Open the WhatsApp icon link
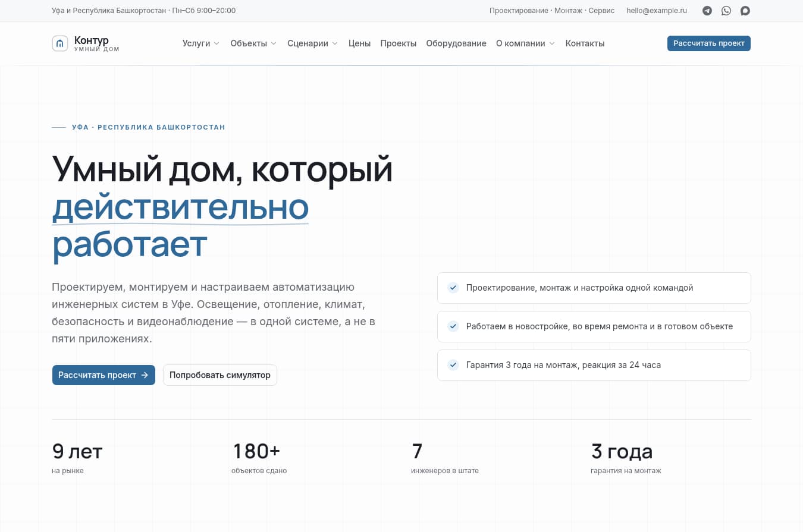 [726, 11]
